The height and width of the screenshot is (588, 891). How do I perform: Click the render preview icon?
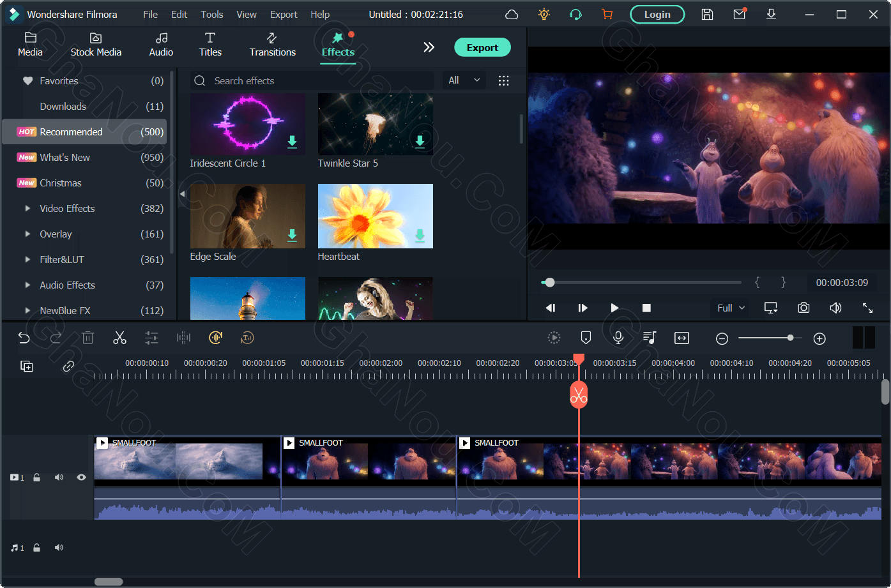tap(554, 338)
